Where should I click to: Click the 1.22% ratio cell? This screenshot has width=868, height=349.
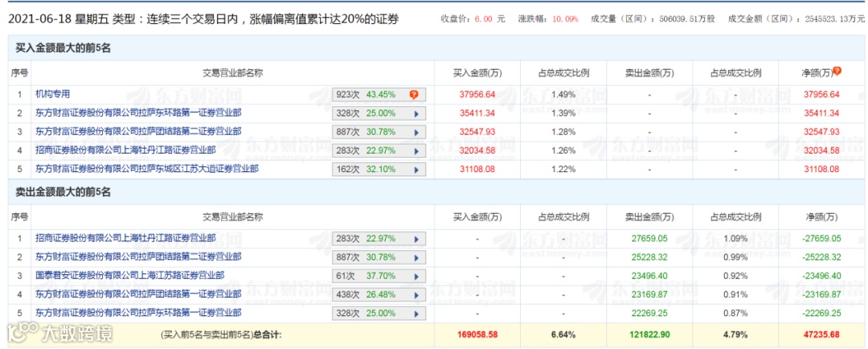point(563,169)
